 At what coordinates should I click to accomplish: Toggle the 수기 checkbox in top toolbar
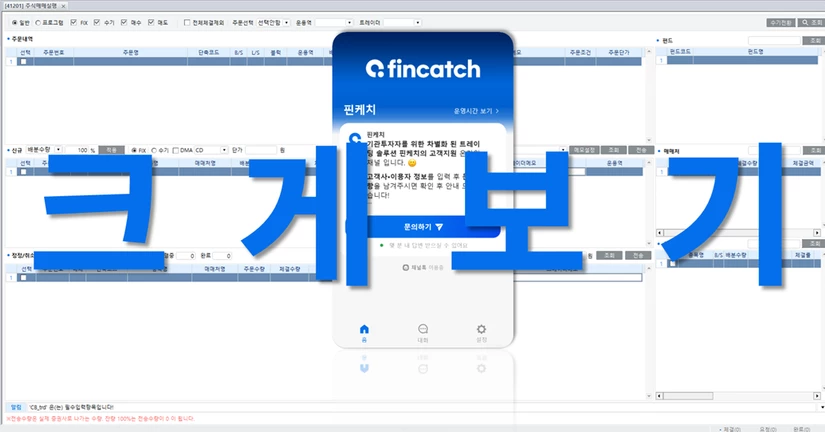coord(97,23)
